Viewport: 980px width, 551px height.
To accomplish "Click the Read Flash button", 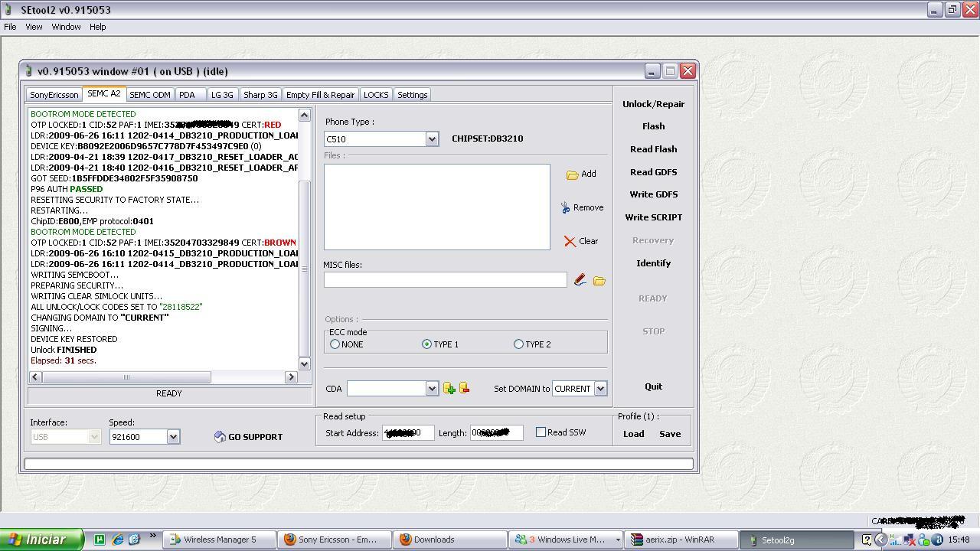I will tap(653, 149).
